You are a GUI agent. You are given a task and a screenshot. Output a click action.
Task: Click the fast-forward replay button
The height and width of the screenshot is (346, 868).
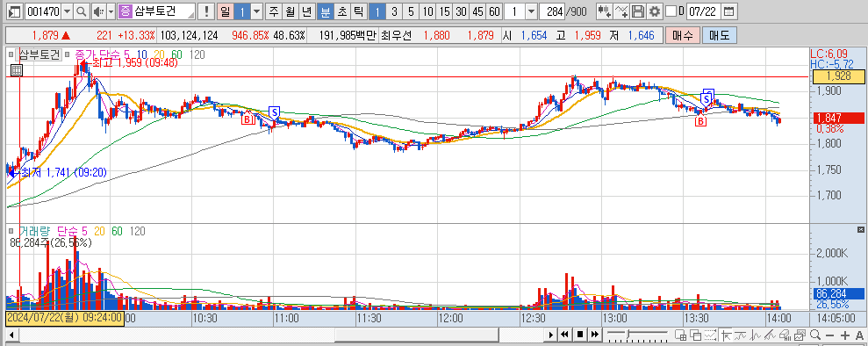click(x=594, y=335)
